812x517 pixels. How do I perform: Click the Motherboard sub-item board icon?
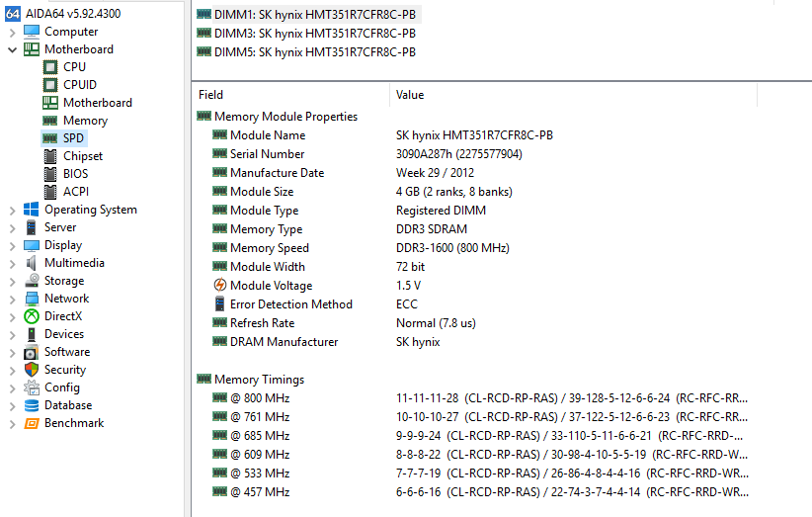pyautogui.click(x=50, y=103)
